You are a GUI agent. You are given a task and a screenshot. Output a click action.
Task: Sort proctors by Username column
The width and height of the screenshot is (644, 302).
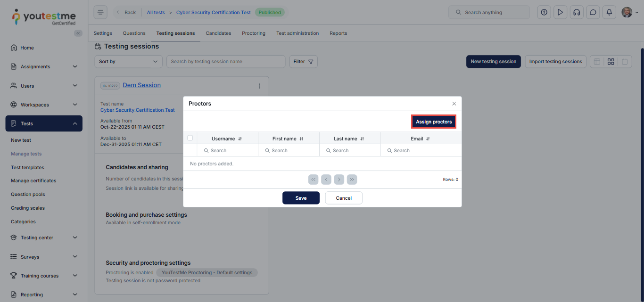[x=240, y=139]
